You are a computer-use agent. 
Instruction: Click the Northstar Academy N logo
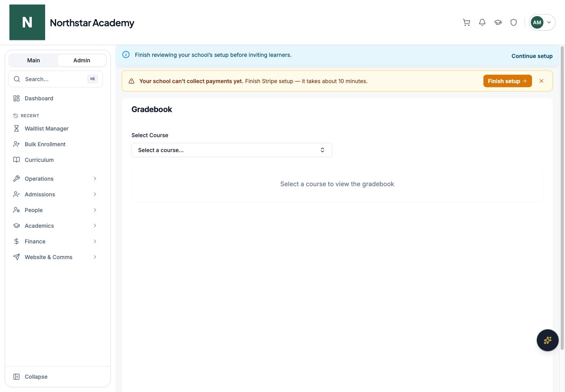tap(27, 22)
